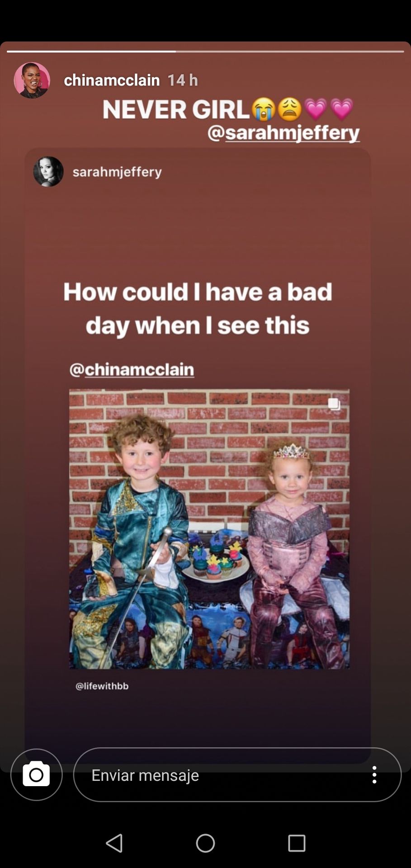Viewport: 411px width, 868px height.
Task: Open the @sarahmjeffery mention at top
Action: pyautogui.click(x=283, y=133)
